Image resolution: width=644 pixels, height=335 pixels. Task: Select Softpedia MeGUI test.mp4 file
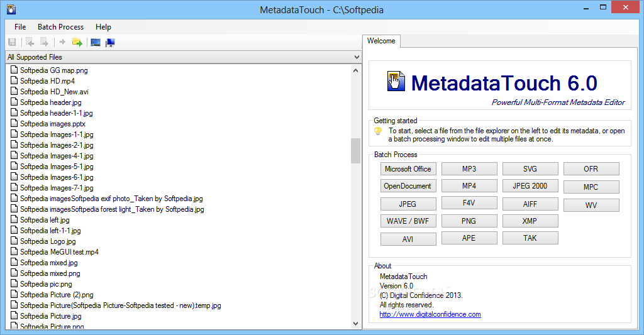59,251
